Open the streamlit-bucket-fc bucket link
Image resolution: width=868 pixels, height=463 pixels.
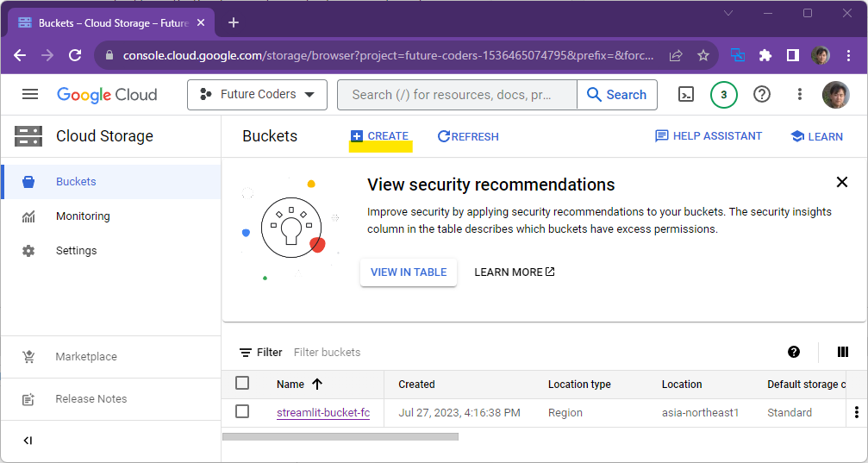323,413
